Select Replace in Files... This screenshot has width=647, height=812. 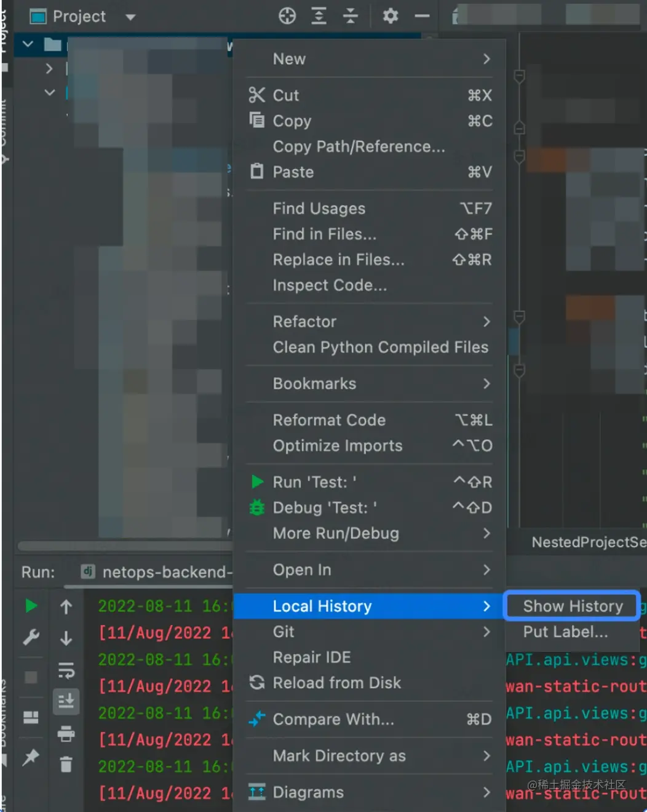pyautogui.click(x=369, y=260)
